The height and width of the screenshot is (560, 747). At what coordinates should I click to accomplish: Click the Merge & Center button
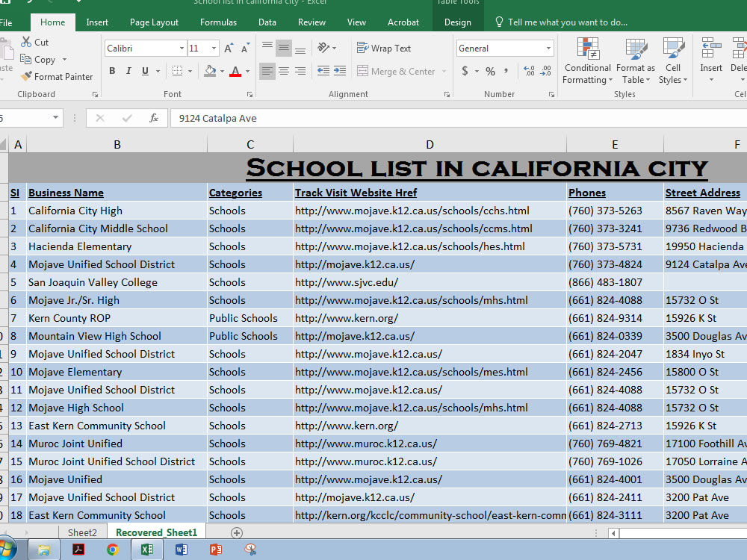[x=395, y=71]
